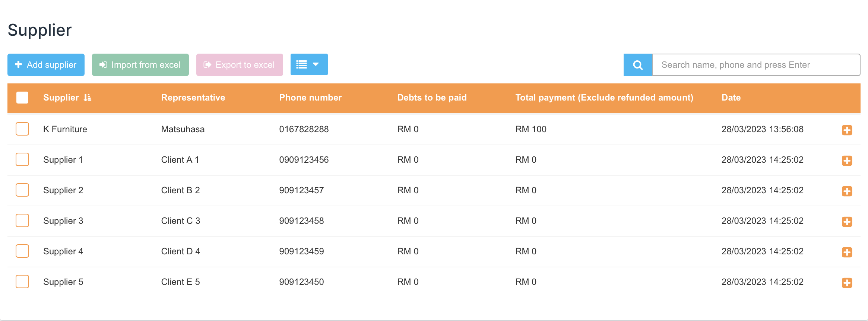
Task: Sort by Supplier column header
Action: tap(61, 98)
